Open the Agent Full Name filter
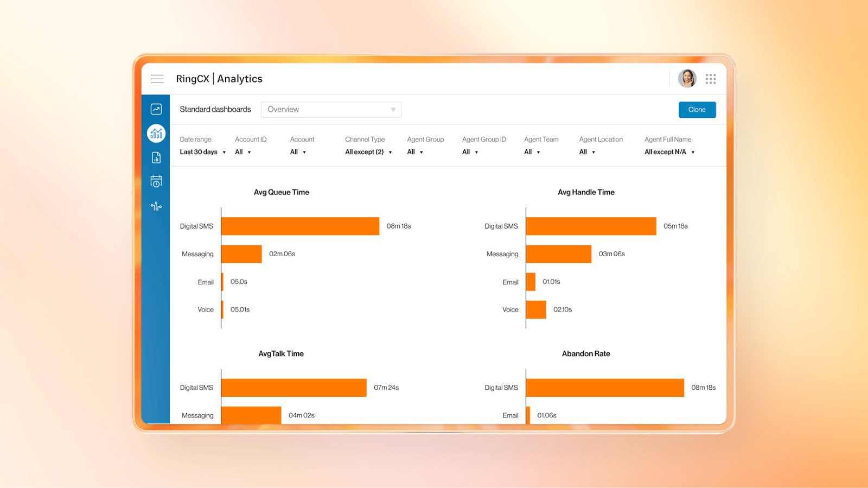The width and height of the screenshot is (868, 488). [669, 153]
